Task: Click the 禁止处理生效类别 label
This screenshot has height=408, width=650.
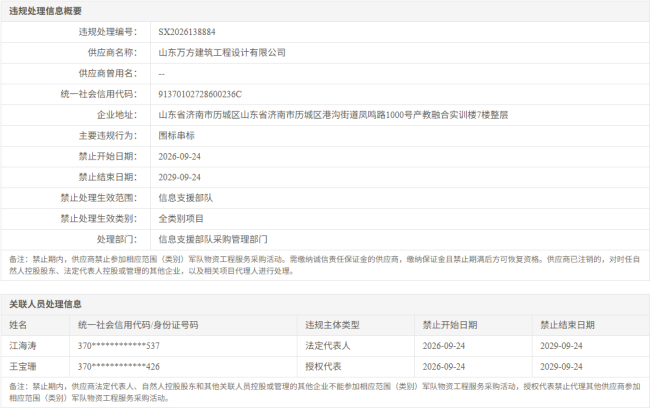Action: 99,219
